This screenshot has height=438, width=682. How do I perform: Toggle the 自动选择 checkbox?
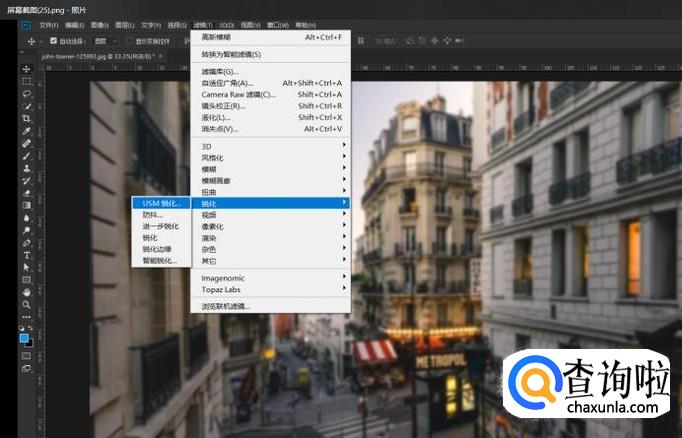click(53, 42)
